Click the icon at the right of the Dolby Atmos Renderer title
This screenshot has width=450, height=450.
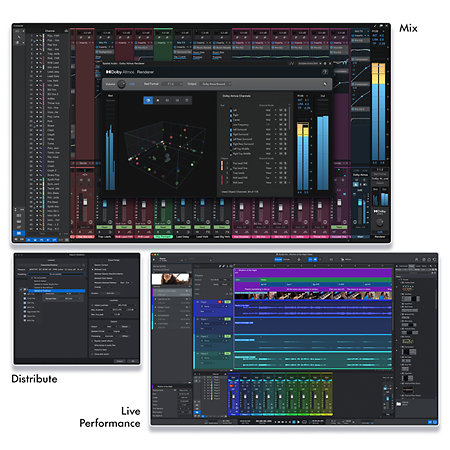coord(325,72)
